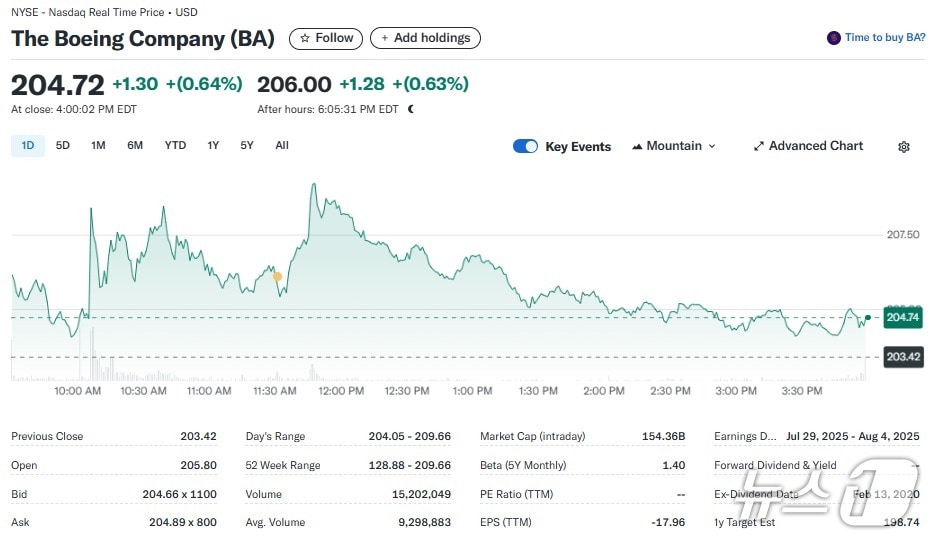Open the Advanced Chart link
Screen dimensions: 932x540
808,146
